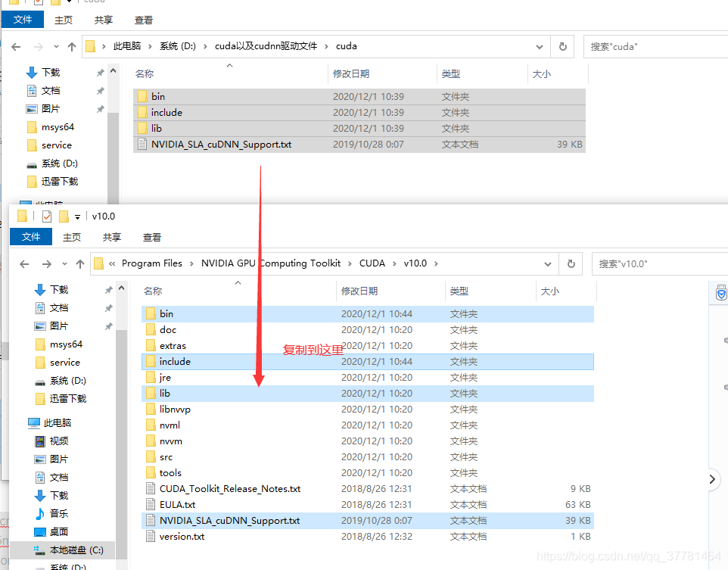Select the jre folder
728x570 pixels.
click(367, 378)
